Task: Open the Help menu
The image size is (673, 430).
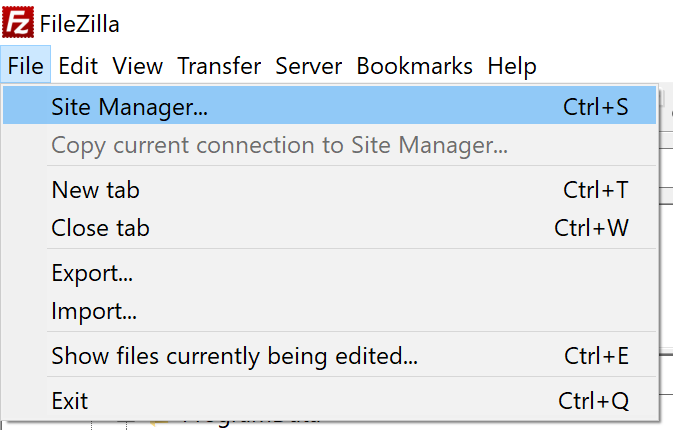Action: (512, 66)
